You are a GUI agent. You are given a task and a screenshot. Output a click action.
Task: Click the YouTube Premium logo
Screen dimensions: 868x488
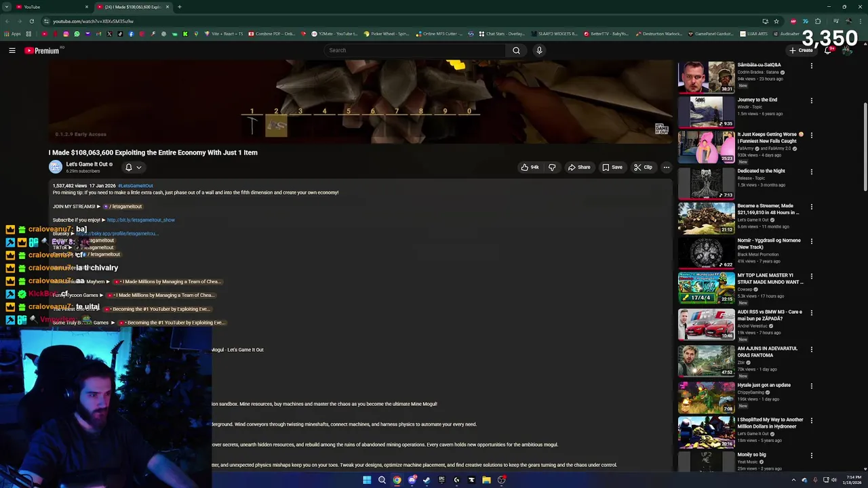(42, 50)
